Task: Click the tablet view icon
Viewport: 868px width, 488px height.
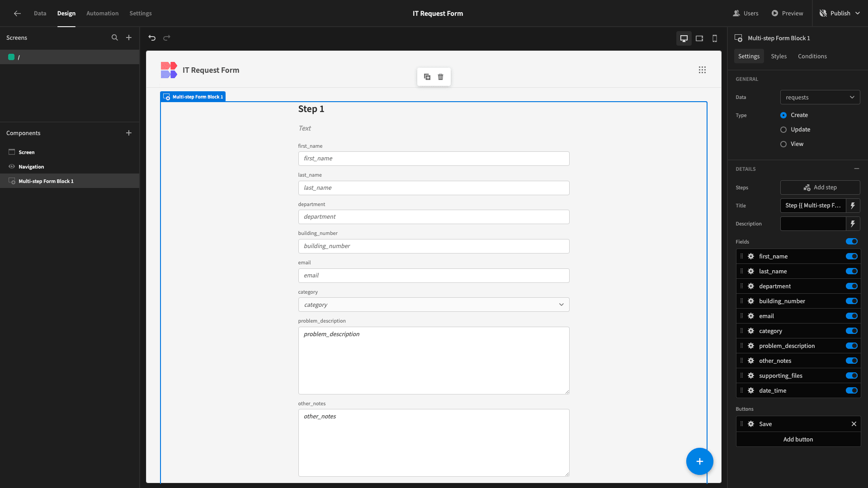Action: coord(699,38)
